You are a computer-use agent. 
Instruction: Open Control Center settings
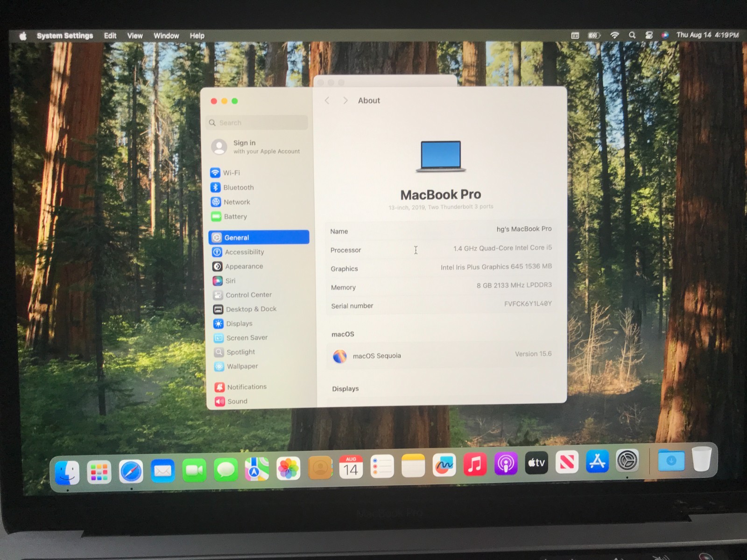pyautogui.click(x=249, y=294)
